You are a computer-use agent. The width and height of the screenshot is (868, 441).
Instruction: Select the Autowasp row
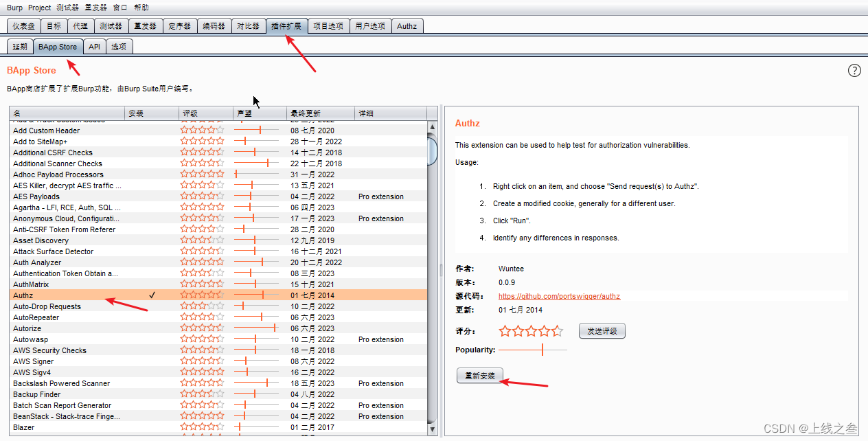pyautogui.click(x=218, y=339)
